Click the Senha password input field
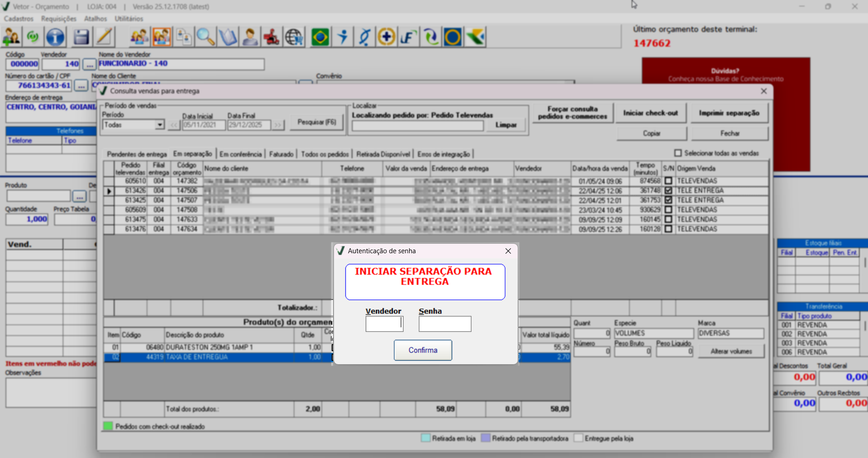This screenshot has height=458, width=868. [x=444, y=324]
